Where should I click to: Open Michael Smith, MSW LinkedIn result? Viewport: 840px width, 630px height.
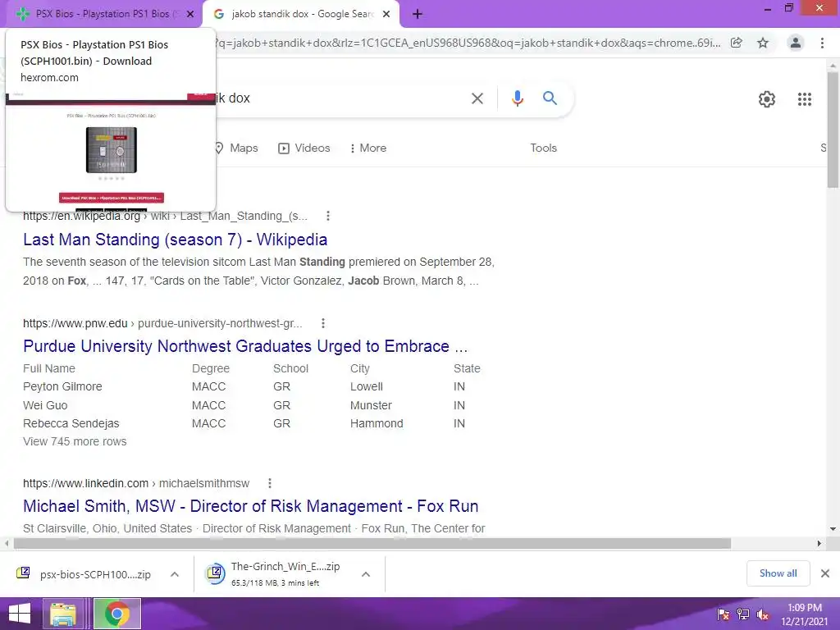point(251,506)
